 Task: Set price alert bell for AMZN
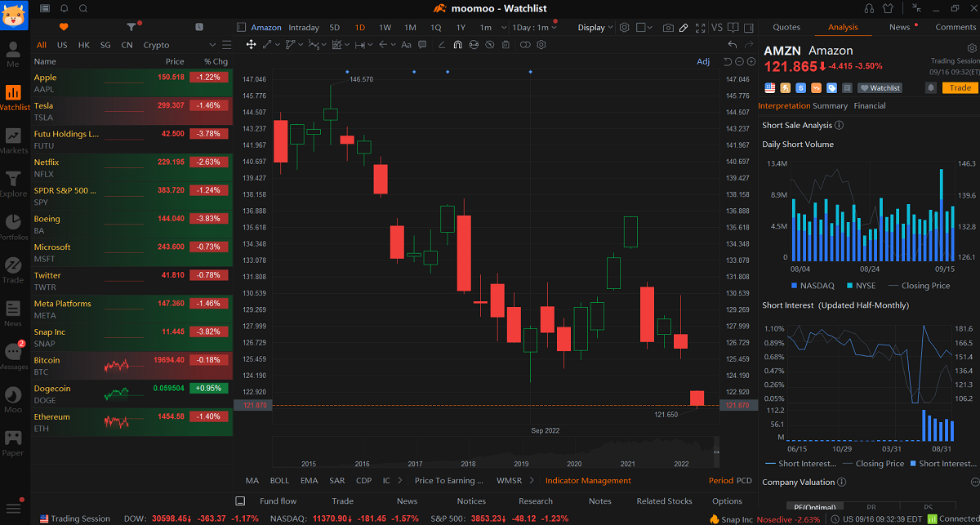tap(931, 87)
